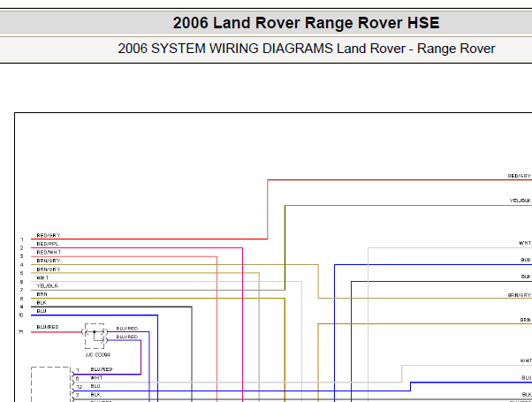Click the BRN label at right diagram edge

525,320
